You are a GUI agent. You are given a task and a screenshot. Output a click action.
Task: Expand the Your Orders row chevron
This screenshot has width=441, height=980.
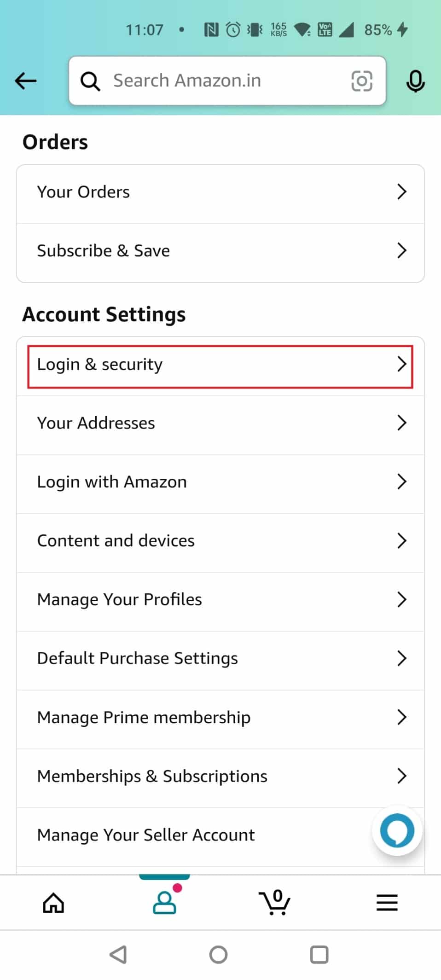click(401, 191)
